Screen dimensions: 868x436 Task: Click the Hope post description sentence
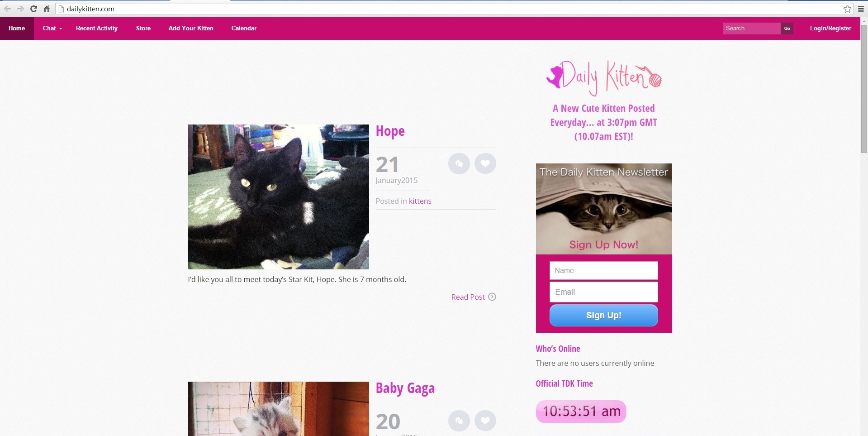click(x=297, y=279)
